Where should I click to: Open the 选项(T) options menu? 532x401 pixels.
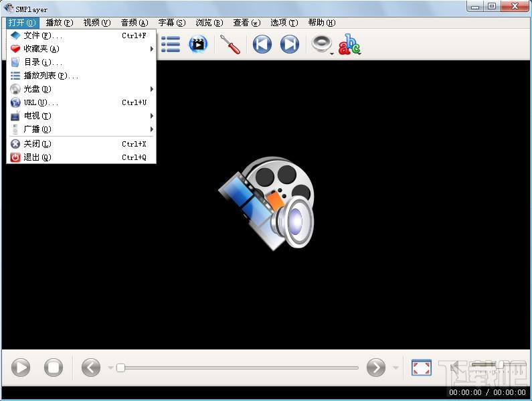pos(284,23)
